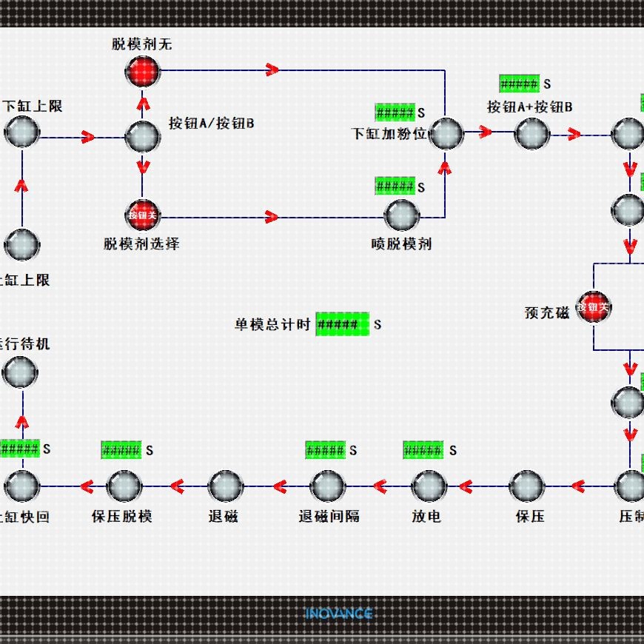This screenshot has height=644, width=644.
Task: Click the 保压脱模 text label
Action: click(x=122, y=516)
